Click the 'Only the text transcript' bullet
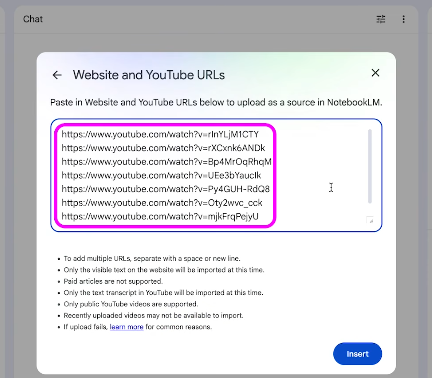 point(163,293)
